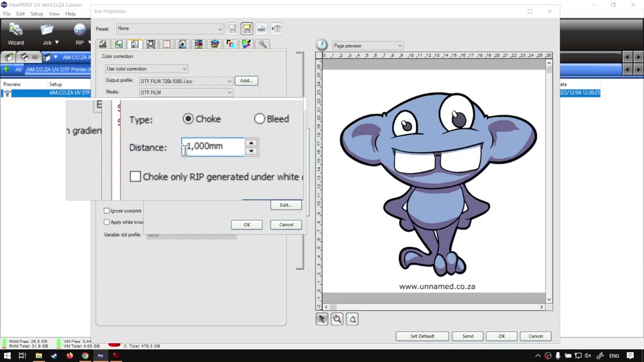
Task: Click the mascot image in page preview
Action: pyautogui.click(x=437, y=184)
